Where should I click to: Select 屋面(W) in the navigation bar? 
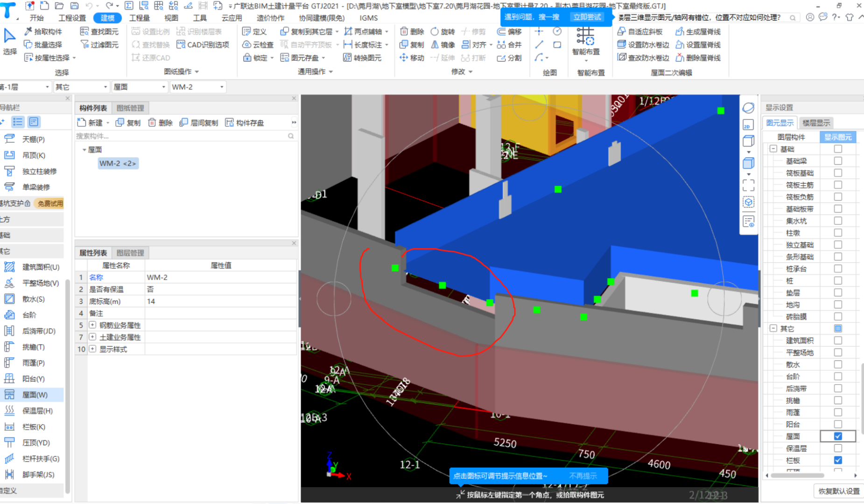pos(32,394)
